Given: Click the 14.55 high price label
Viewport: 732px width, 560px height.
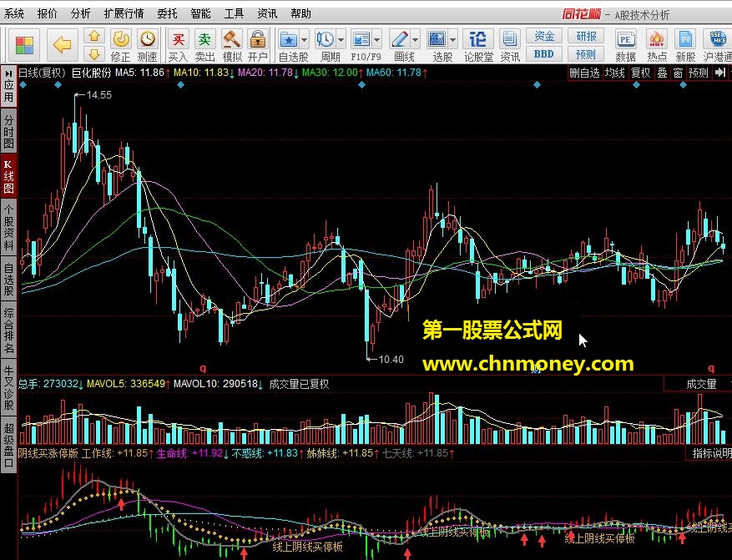Looking at the screenshot, I should point(99,95).
